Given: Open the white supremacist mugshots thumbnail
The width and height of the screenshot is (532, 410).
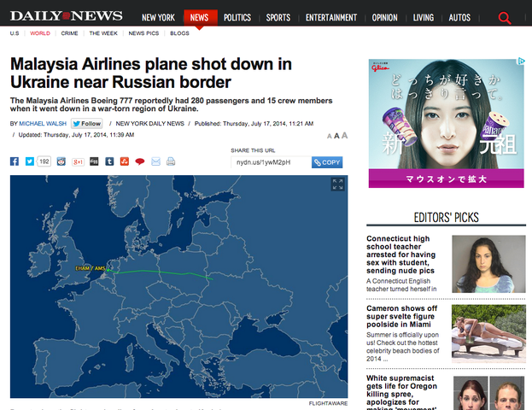Looking at the screenshot, I should coord(489,393).
